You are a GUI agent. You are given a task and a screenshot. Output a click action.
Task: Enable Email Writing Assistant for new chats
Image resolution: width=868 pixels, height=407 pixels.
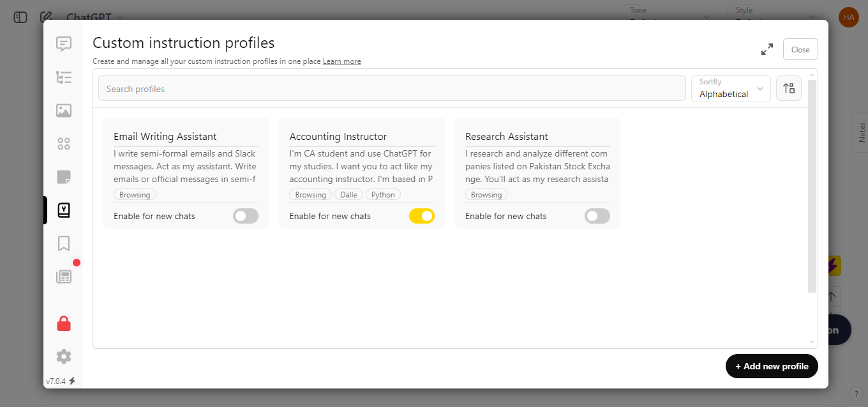tap(246, 216)
